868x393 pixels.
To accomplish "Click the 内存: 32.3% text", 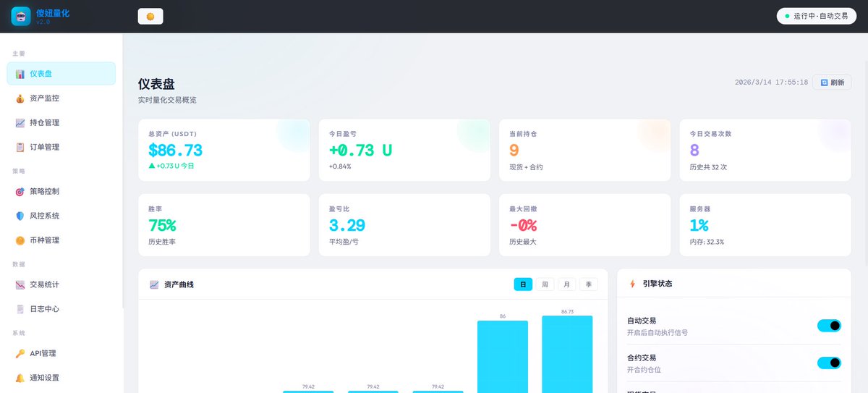I will [707, 242].
